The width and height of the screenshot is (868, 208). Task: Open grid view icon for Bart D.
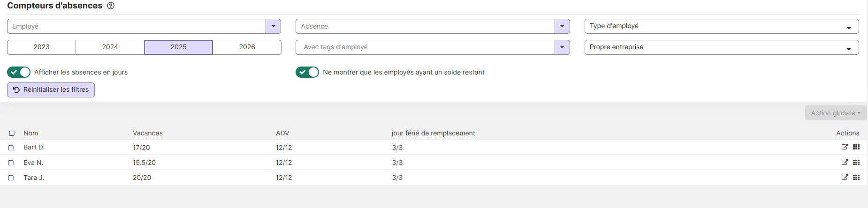coord(856,147)
